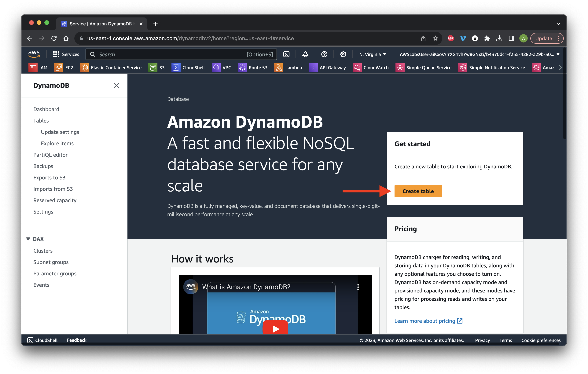The image size is (588, 374).
Task: Click the Create table button
Action: [x=418, y=191]
